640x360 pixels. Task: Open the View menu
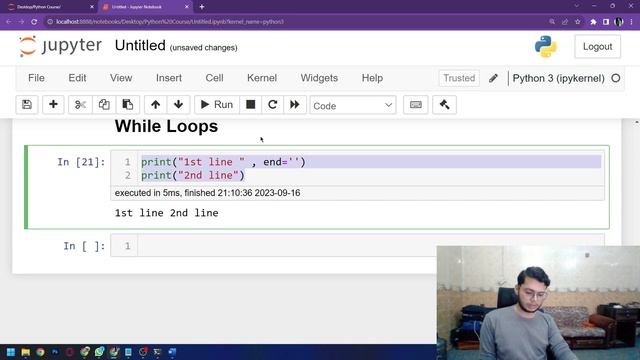tap(121, 78)
